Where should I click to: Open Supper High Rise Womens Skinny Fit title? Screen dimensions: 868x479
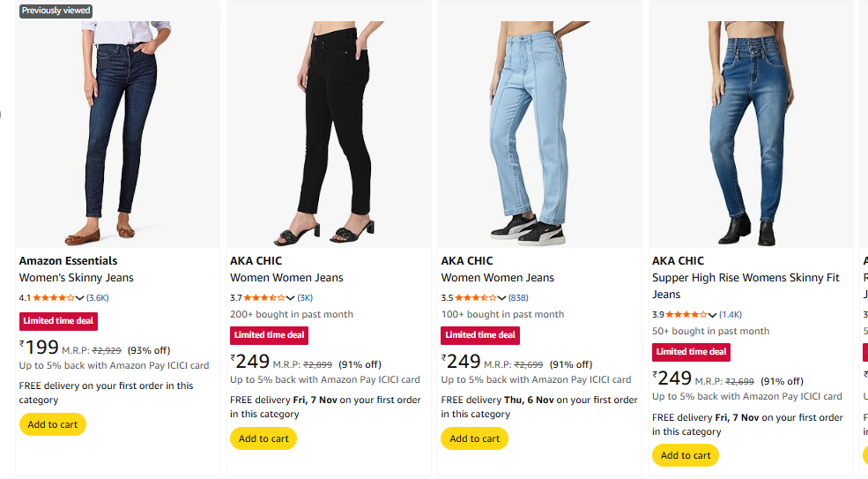coord(746,278)
